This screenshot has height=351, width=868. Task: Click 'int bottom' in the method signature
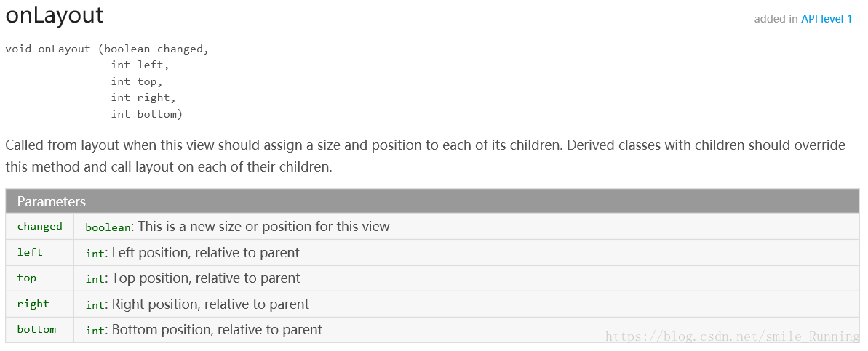tap(146, 114)
